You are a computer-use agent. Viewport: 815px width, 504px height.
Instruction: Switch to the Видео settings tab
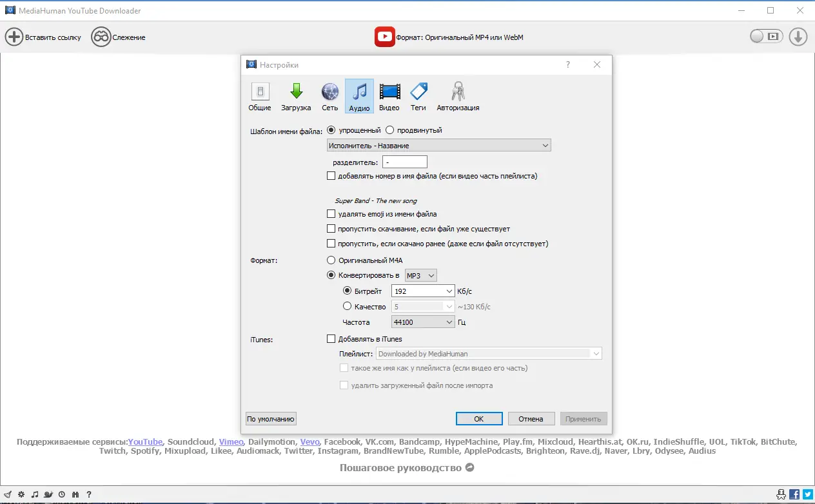389,97
